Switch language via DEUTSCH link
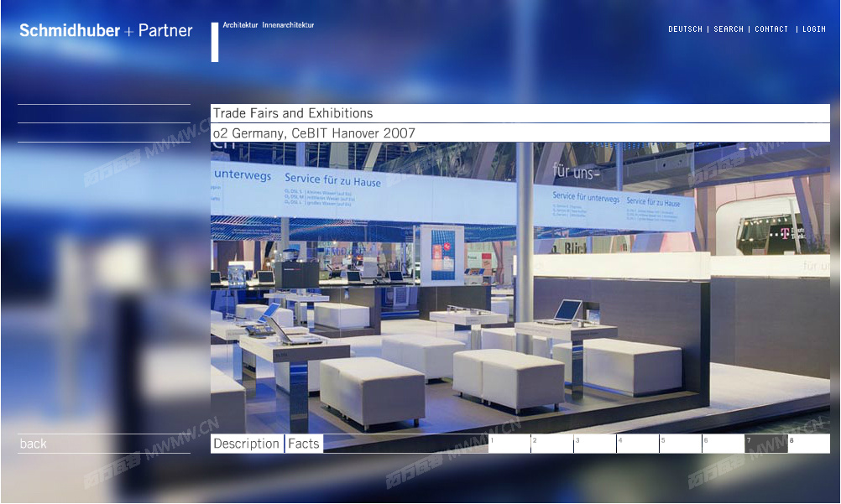 (685, 29)
